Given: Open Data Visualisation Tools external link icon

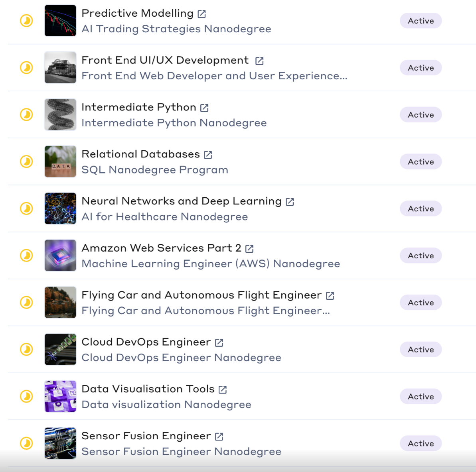Looking at the screenshot, I should coord(223,390).
